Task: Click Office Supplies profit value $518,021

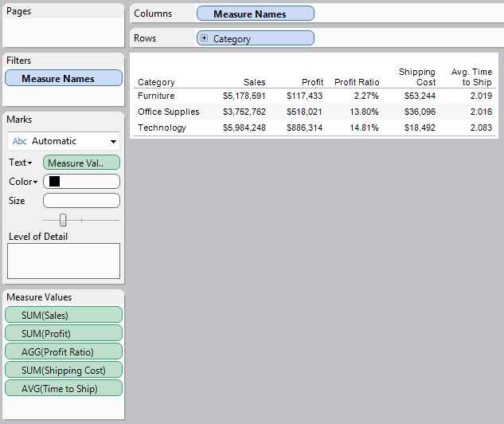Action: (304, 112)
